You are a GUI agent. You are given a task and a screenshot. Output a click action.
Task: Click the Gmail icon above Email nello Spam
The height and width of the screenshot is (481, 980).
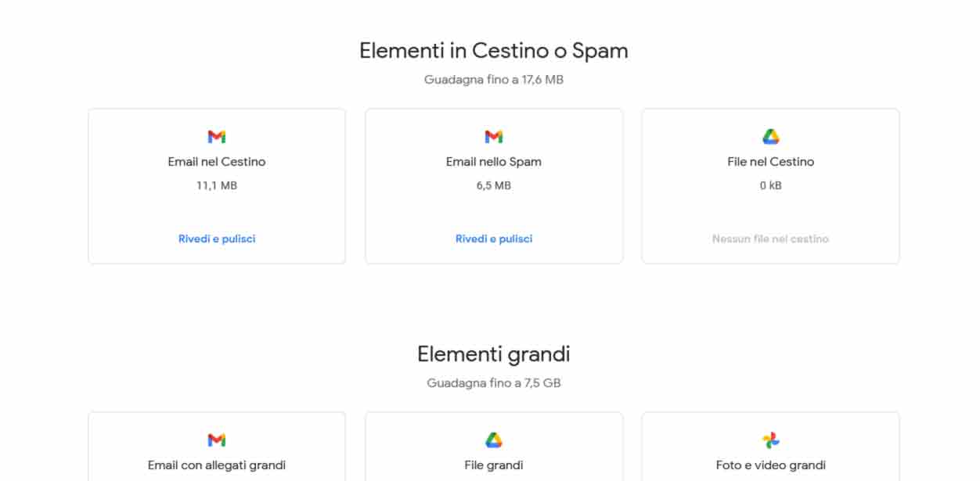[494, 137]
